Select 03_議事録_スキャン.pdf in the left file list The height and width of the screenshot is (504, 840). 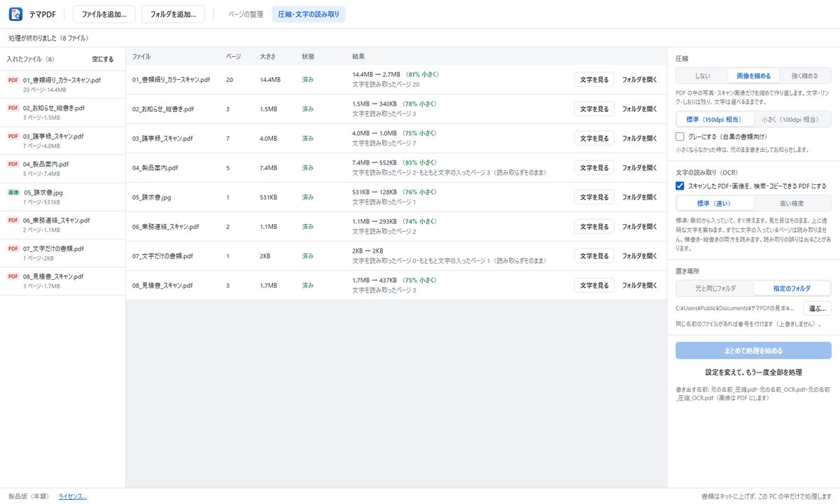[63, 141]
